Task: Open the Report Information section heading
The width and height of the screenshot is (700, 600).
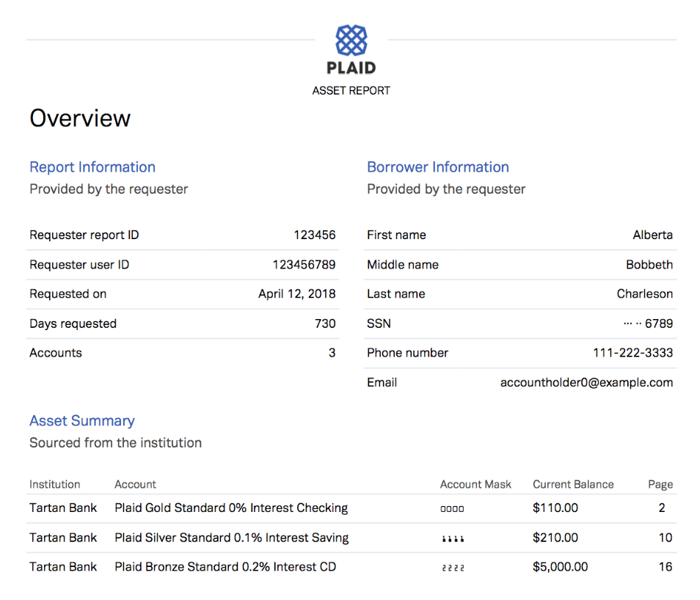Action: 92,167
